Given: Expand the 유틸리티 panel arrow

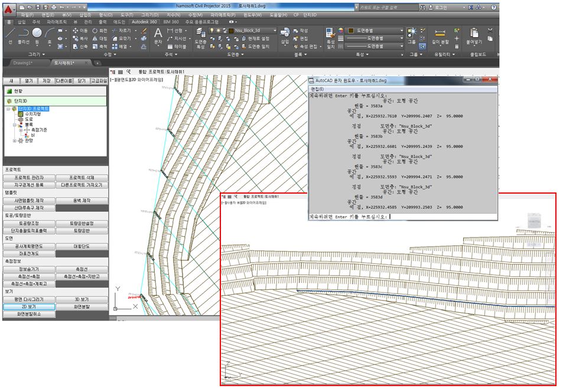Looking at the screenshot, I should (454, 54).
